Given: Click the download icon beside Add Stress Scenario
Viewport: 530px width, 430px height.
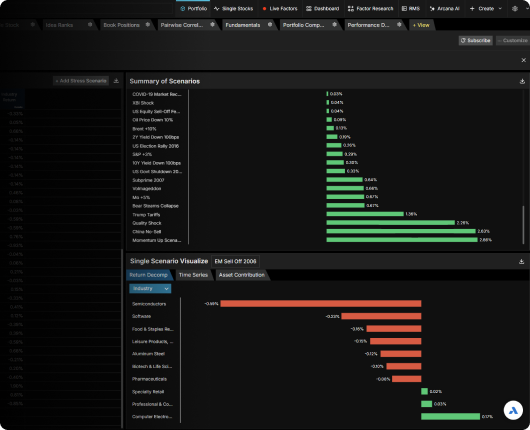Looking at the screenshot, I should (116, 80).
